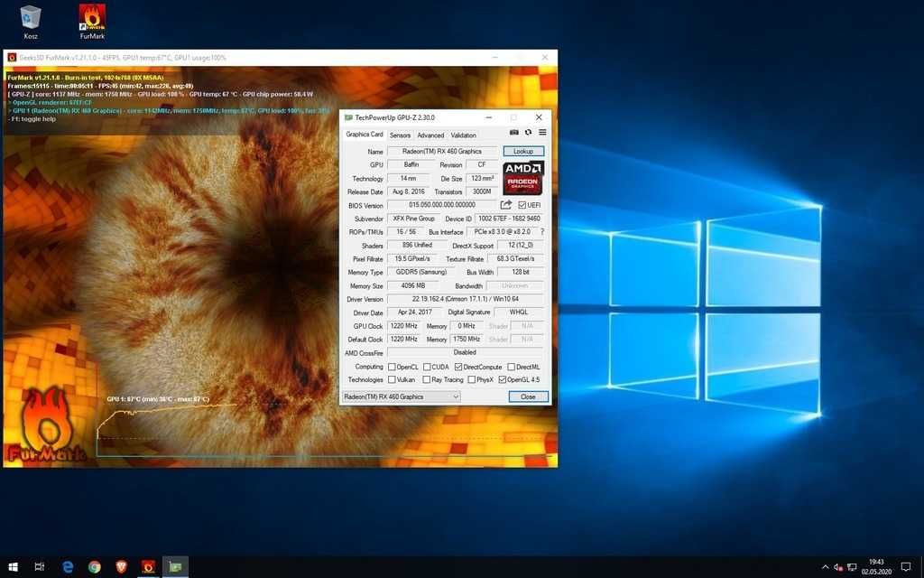This screenshot has height=578, width=924.
Task: Select the FurMark desktop shortcut icon
Action: (x=93, y=22)
